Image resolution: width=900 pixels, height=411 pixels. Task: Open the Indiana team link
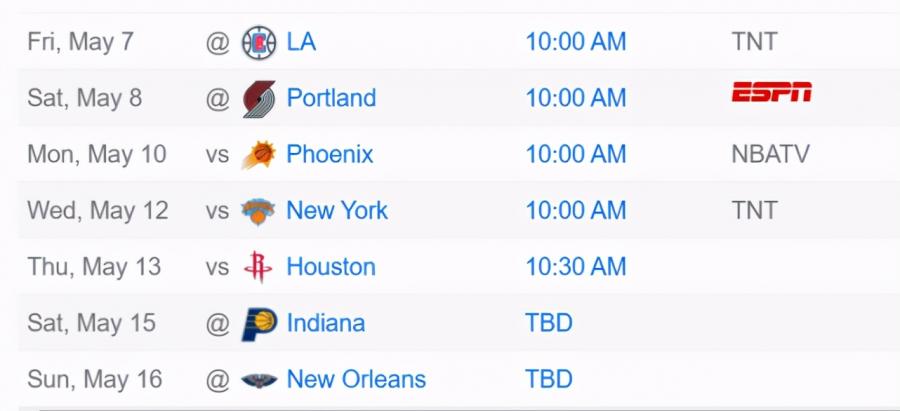coord(326,323)
